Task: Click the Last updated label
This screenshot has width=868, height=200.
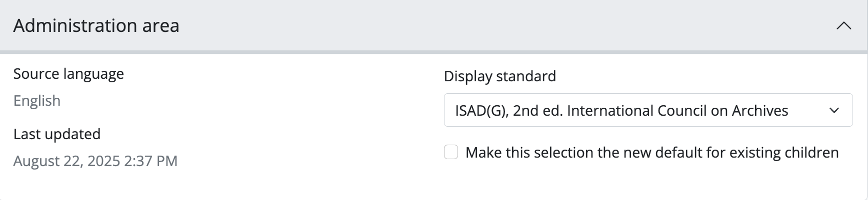Action: (x=57, y=134)
